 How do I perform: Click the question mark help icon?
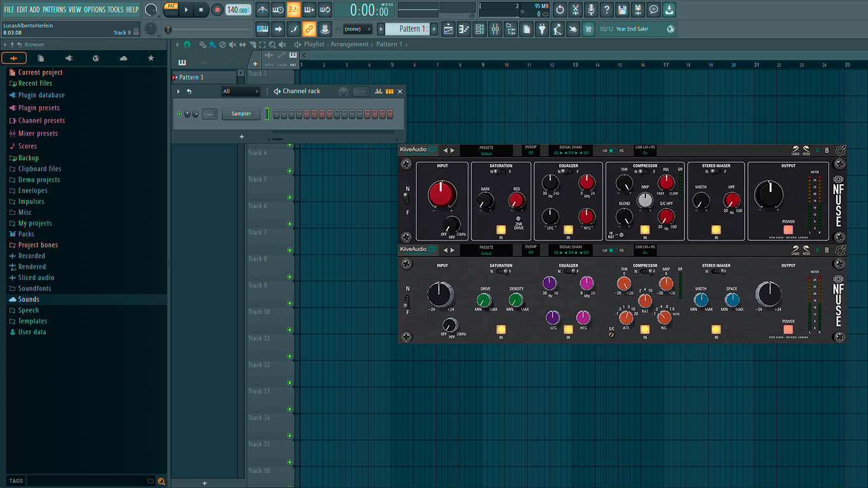pos(607,10)
